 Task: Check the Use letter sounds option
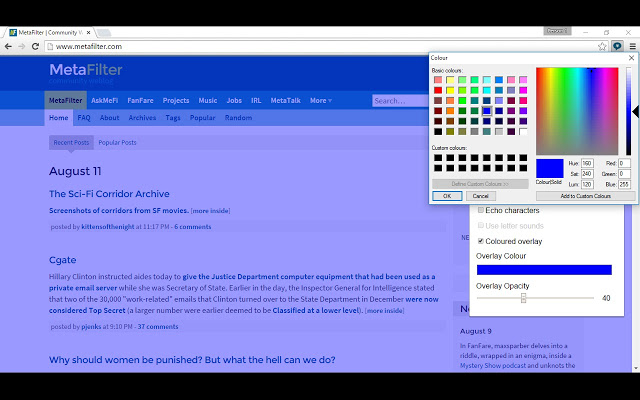[x=481, y=226]
